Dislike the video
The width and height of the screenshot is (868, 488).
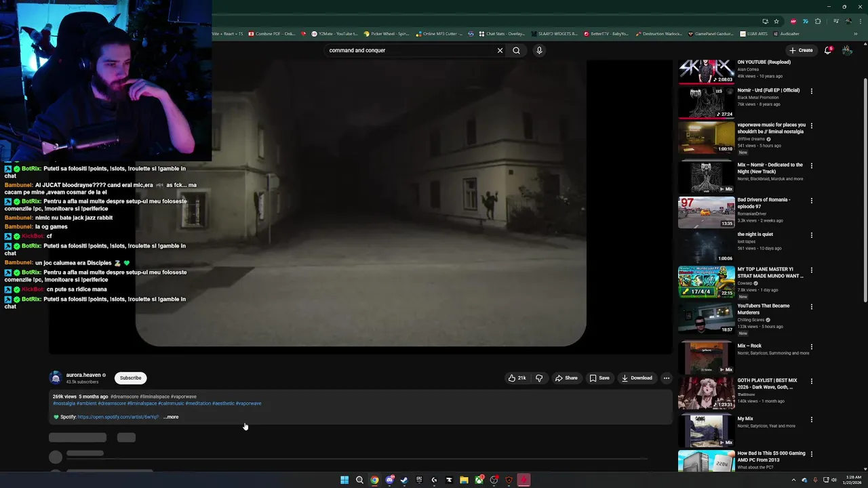point(539,378)
